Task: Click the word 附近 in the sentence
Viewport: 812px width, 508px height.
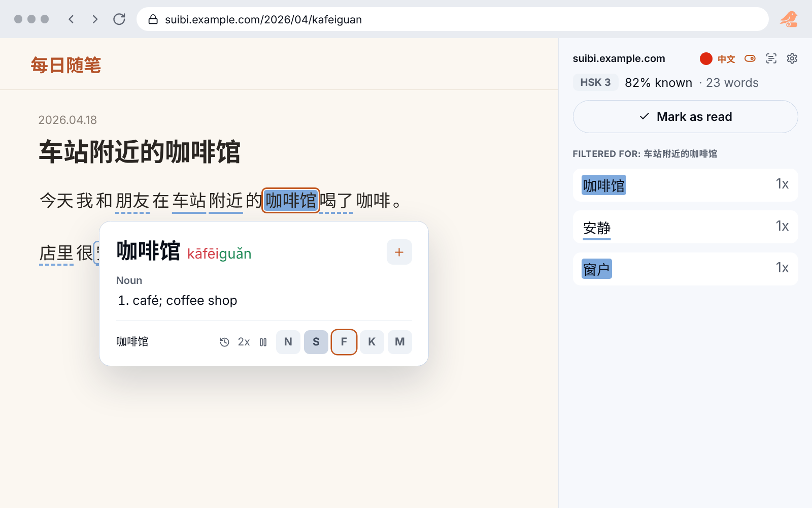Action: [226, 201]
